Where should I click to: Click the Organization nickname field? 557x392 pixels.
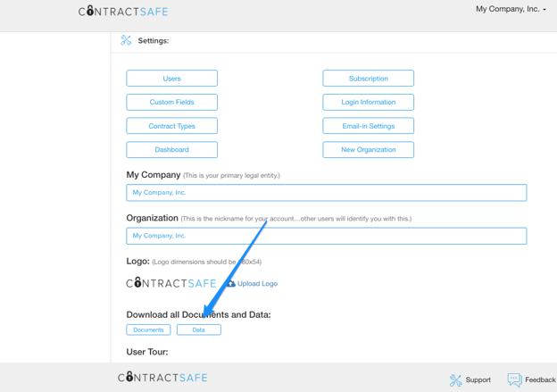pyautogui.click(x=326, y=236)
